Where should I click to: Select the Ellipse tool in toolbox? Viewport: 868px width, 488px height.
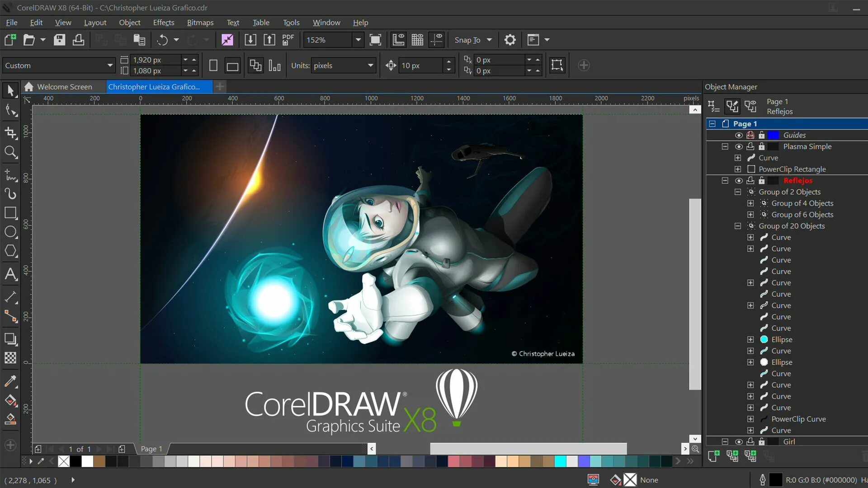pos(10,232)
